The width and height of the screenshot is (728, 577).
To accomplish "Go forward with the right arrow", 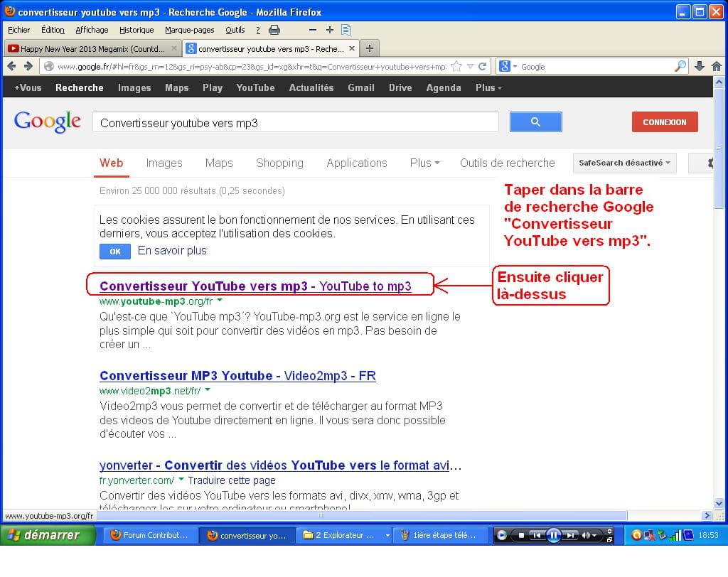I will pos(28,66).
